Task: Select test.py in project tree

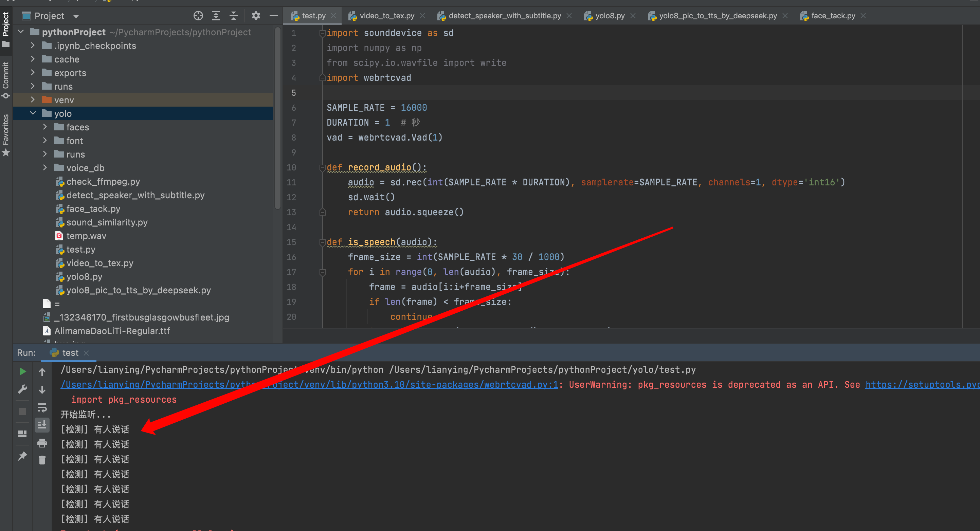Action: click(x=81, y=250)
